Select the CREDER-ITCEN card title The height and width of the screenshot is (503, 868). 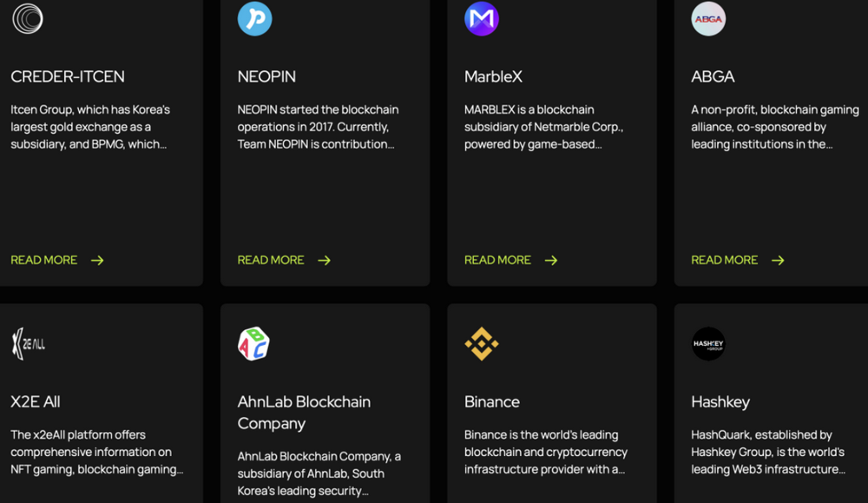[x=68, y=76]
